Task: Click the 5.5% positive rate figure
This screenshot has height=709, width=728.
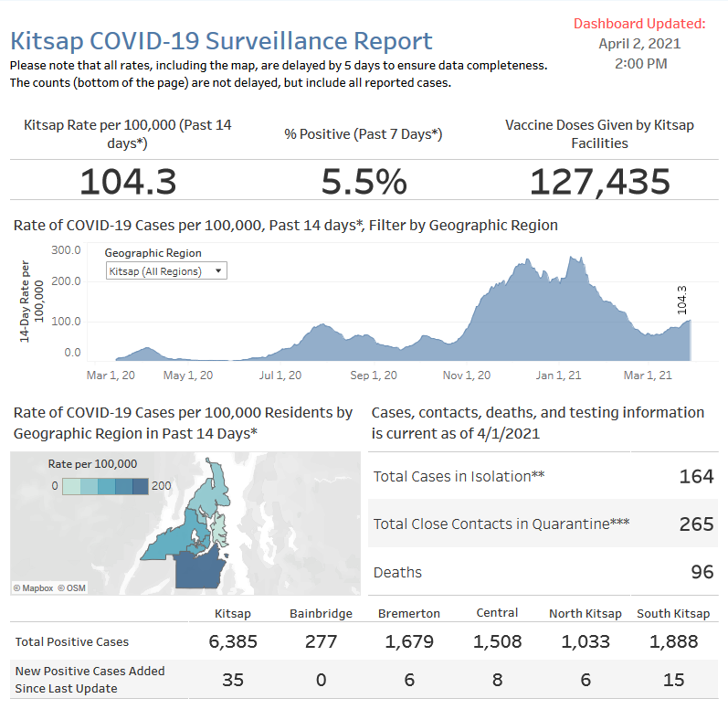Action: [364, 182]
